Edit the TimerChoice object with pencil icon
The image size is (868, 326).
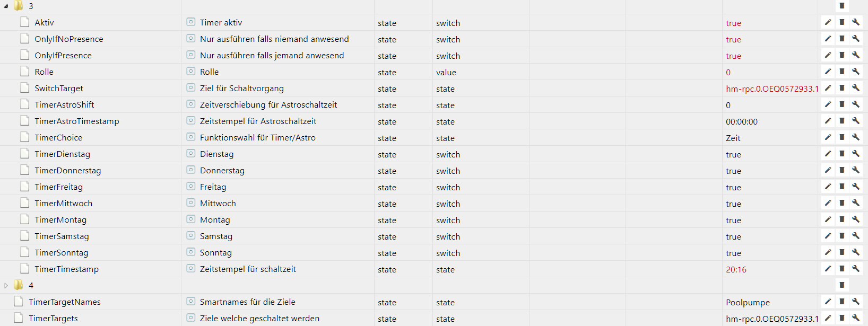[828, 137]
